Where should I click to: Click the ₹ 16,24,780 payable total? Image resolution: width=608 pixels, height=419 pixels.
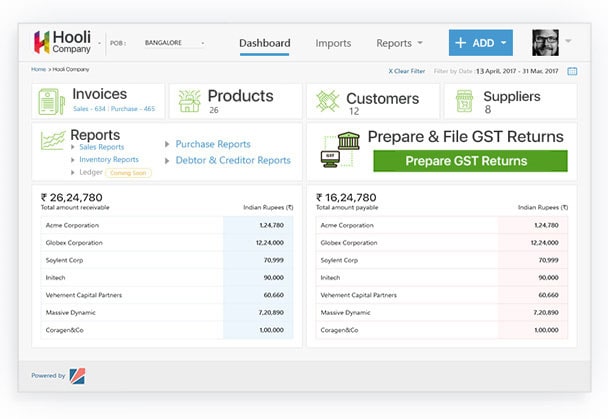[346, 198]
